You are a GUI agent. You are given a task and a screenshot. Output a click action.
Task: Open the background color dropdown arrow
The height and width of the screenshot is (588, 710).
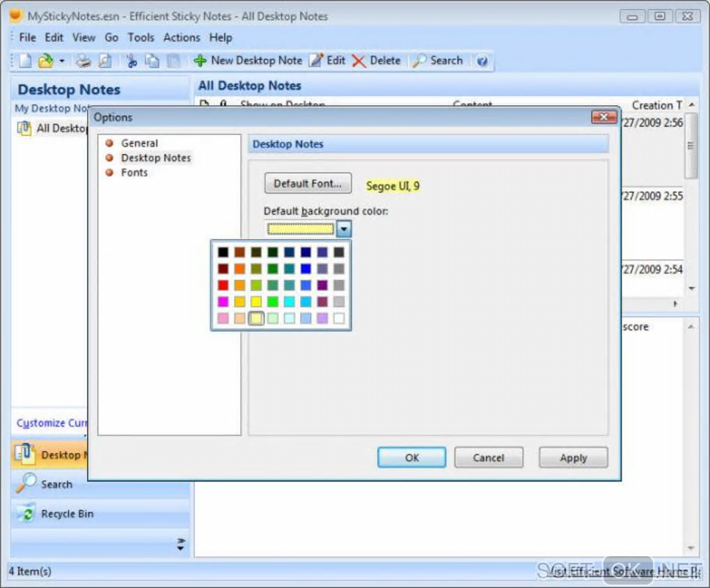tap(344, 229)
